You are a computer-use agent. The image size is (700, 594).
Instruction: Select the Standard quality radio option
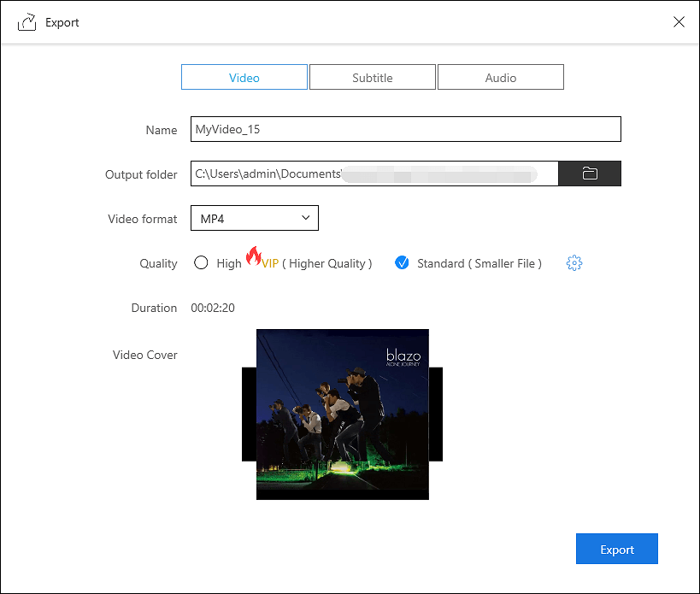[x=402, y=263]
